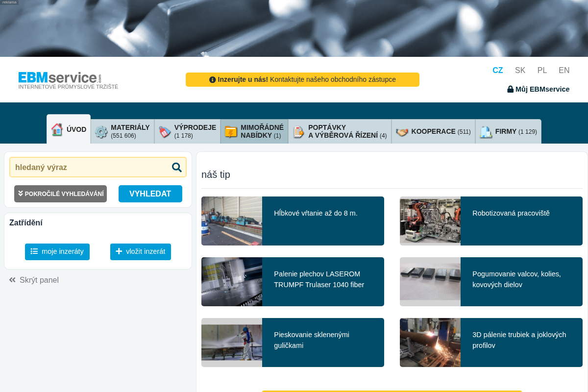Open the Pieskovanie sklenenými guličkami thumbnail
Viewport: 588px width, 392px height.
[x=232, y=343]
